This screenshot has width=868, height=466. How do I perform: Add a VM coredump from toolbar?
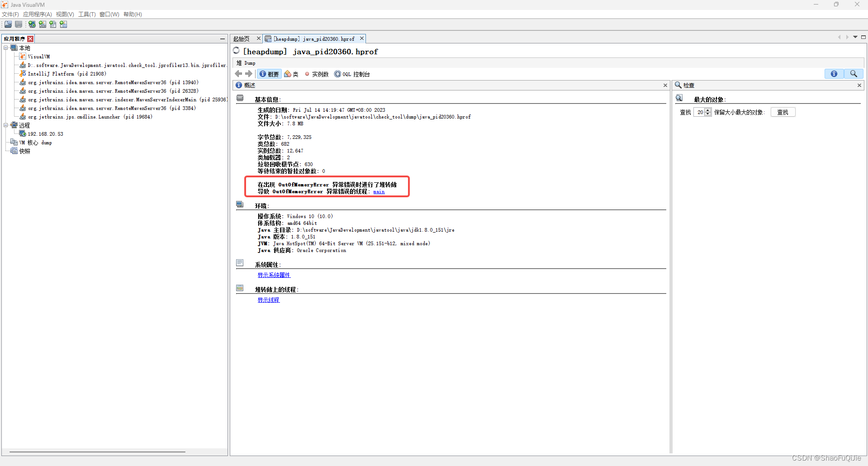tap(53, 24)
